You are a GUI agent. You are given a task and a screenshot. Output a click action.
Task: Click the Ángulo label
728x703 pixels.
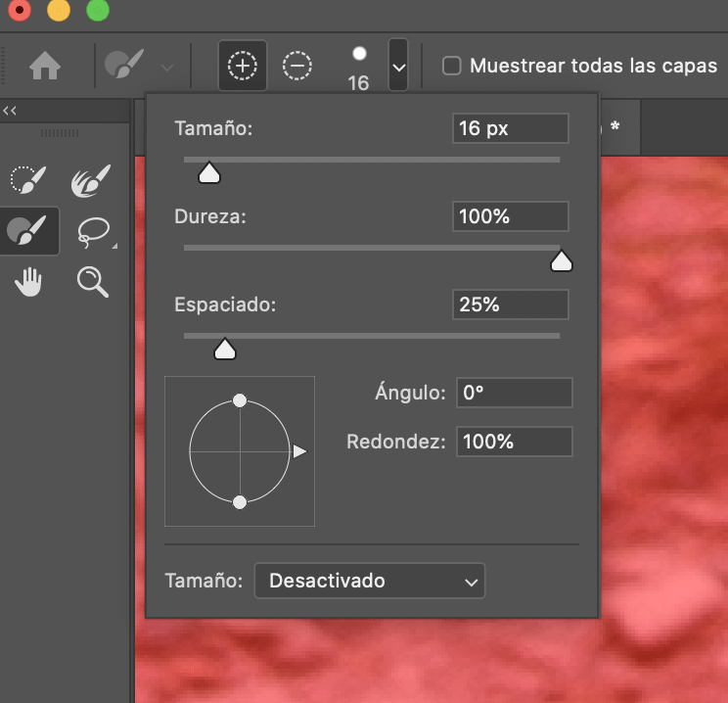(410, 393)
